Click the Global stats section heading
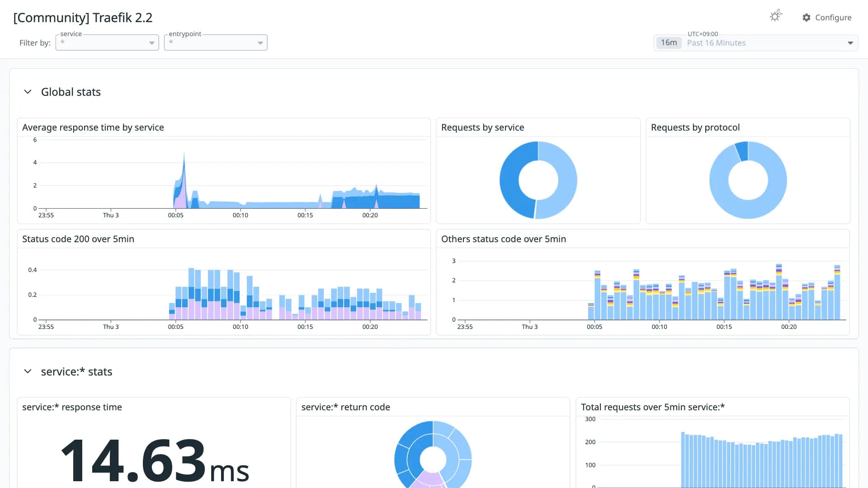 (71, 92)
